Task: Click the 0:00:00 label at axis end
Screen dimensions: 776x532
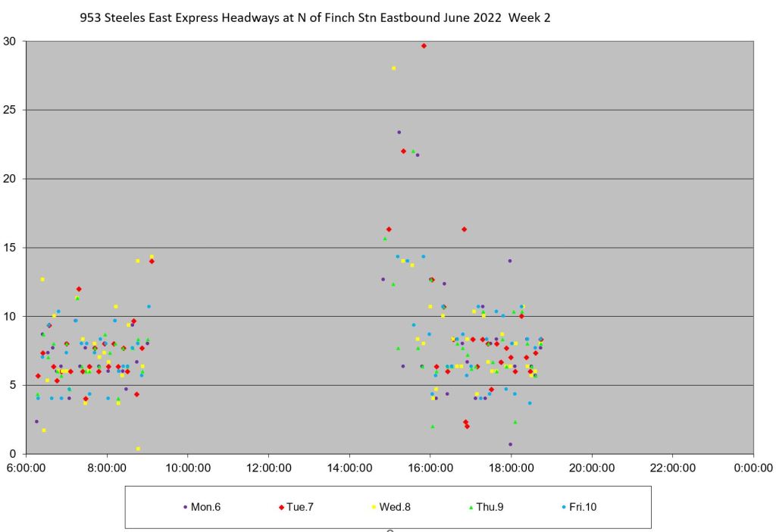Action: (x=753, y=468)
